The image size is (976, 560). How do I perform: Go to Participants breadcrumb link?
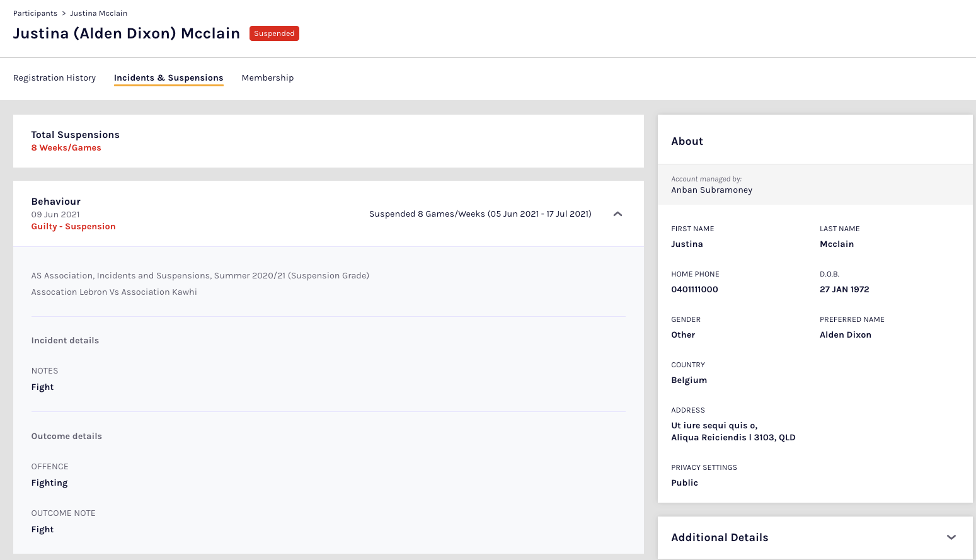pyautogui.click(x=35, y=13)
